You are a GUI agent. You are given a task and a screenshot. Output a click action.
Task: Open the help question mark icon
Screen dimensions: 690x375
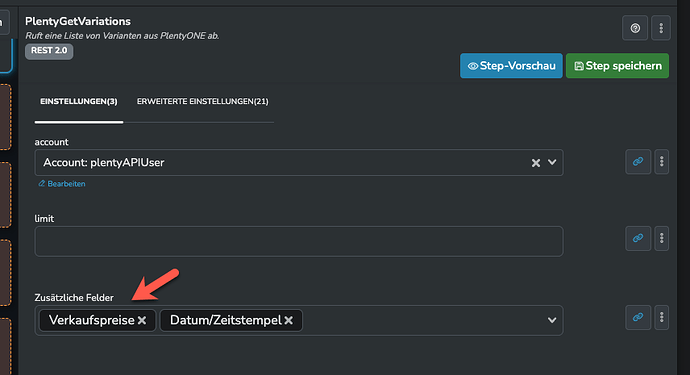635,28
